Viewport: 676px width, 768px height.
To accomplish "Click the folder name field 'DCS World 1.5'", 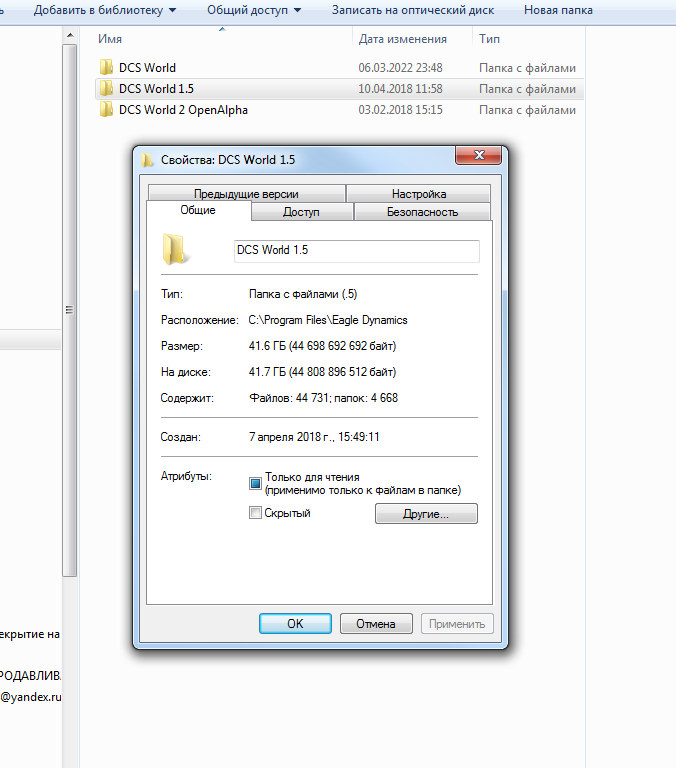I will (x=357, y=251).
